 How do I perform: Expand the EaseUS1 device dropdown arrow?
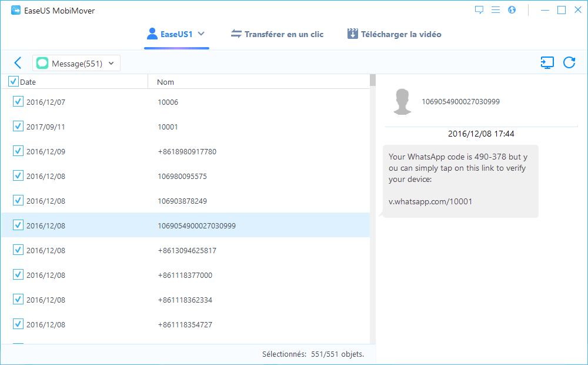tap(201, 34)
